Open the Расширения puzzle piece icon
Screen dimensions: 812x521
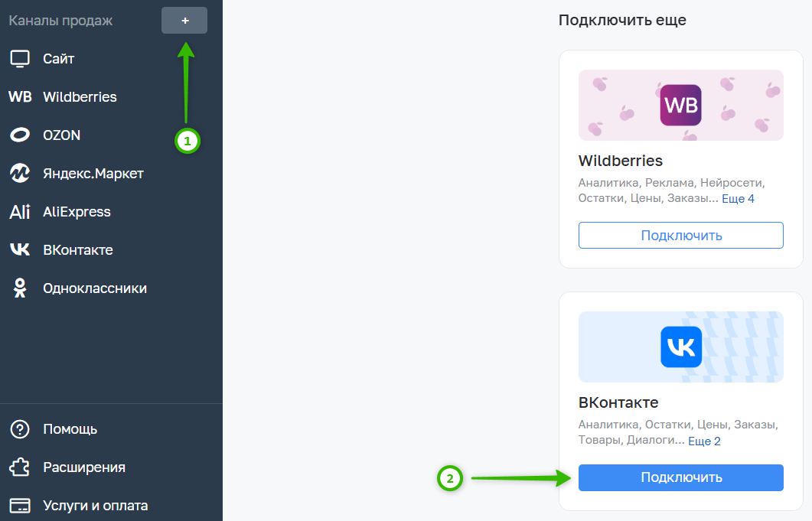(x=20, y=467)
